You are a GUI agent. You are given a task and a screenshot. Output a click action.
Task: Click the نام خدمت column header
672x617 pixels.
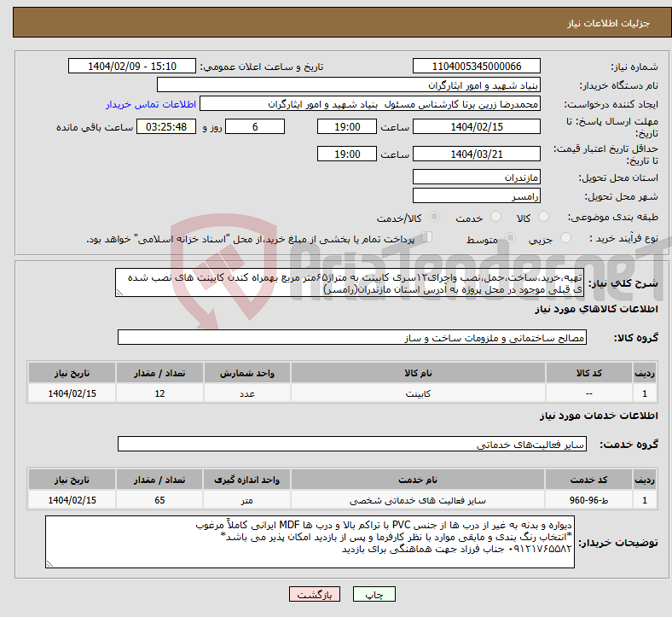point(418,480)
